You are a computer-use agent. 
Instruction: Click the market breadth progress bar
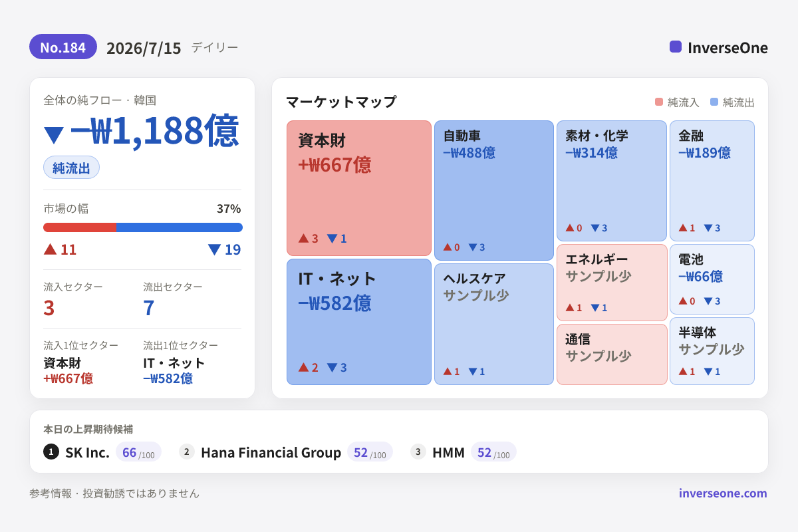click(143, 227)
